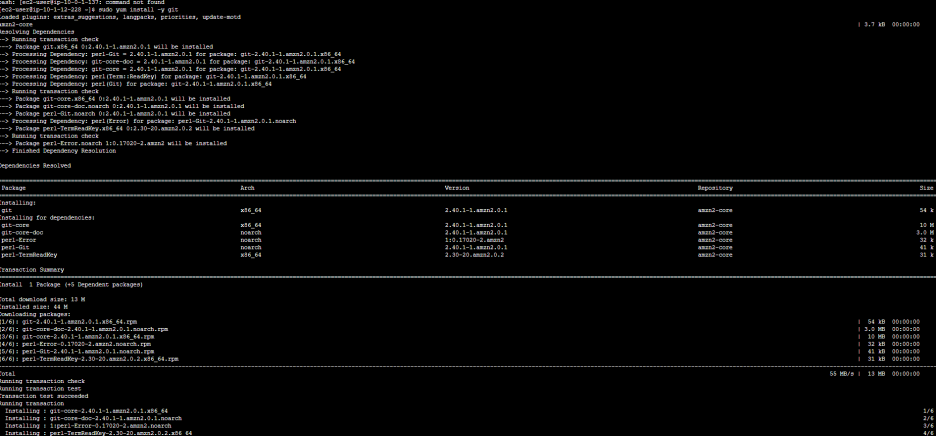Click version "1:0.17020-2.amzn2" cell
The height and width of the screenshot is (436, 936).
(475, 240)
